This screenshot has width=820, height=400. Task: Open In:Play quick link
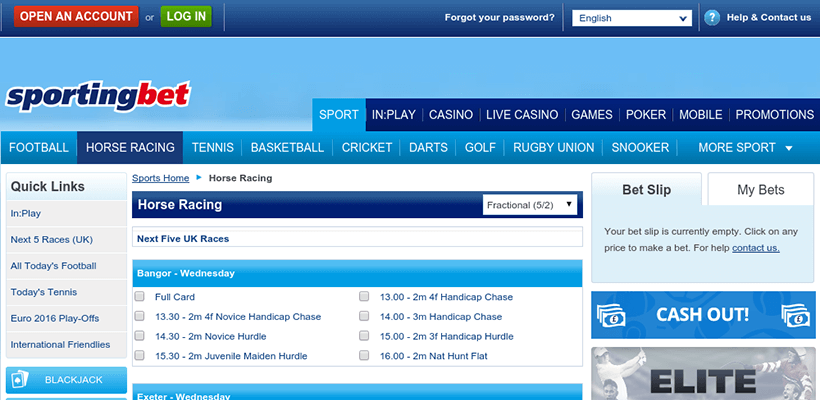coord(66,213)
